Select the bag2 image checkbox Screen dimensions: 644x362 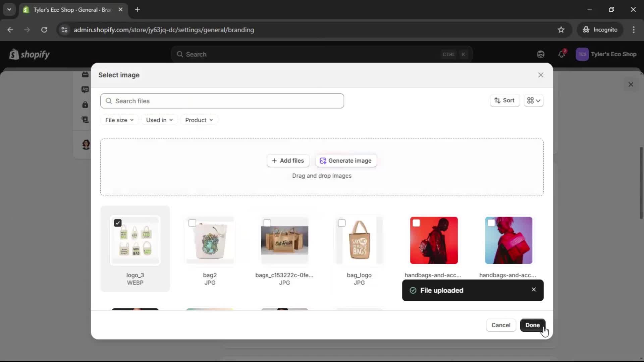pos(192,223)
